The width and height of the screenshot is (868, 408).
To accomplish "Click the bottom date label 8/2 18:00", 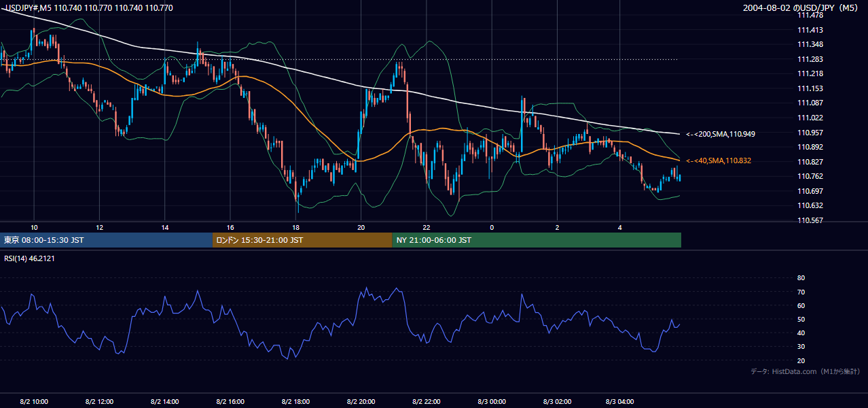I will tap(295, 402).
